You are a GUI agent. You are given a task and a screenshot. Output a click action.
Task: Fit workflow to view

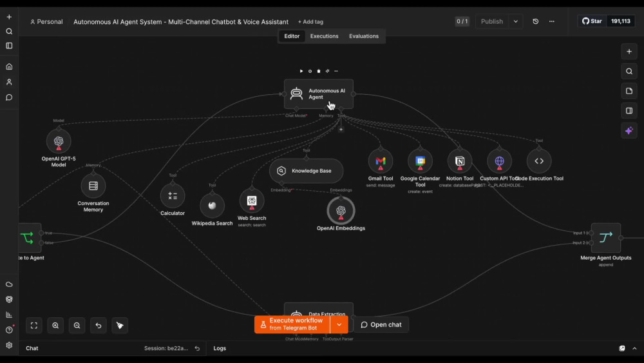34,325
